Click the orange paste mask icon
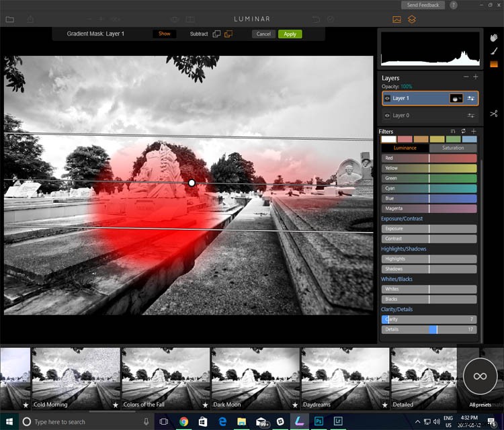 click(x=228, y=34)
